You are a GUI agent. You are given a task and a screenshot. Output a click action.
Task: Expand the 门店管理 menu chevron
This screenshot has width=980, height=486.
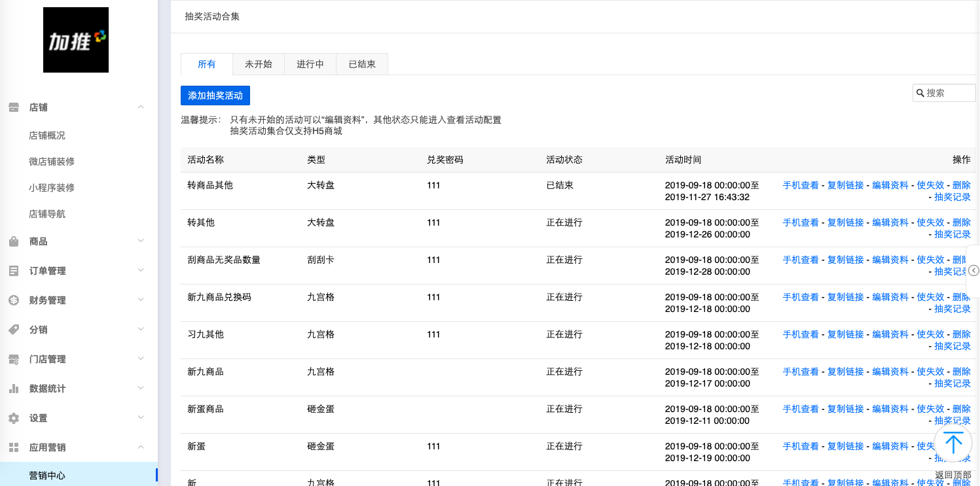(141, 359)
